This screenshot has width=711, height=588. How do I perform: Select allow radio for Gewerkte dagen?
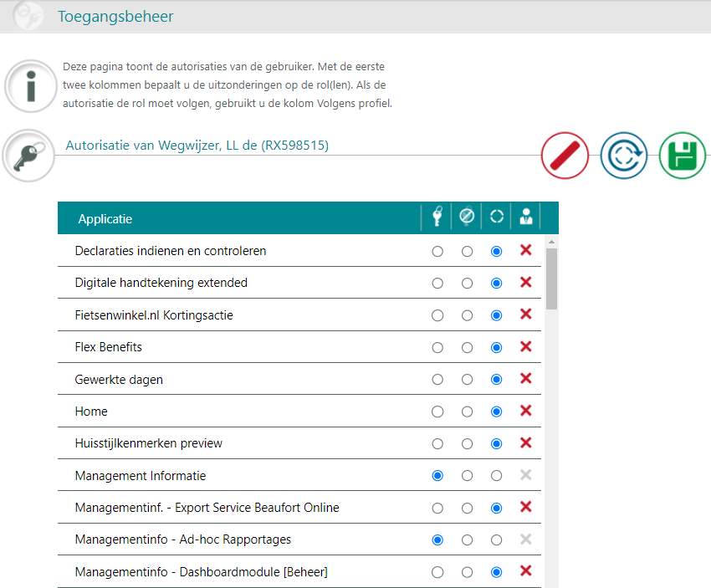pos(437,380)
